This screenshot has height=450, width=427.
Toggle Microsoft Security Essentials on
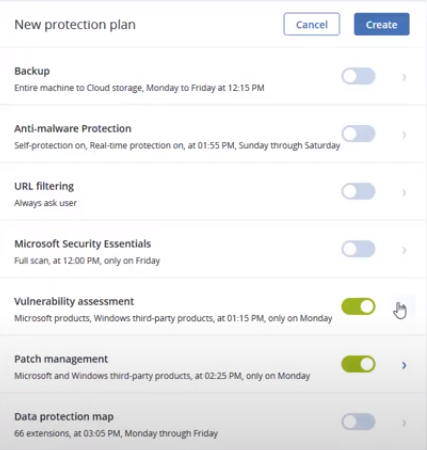[x=358, y=249]
